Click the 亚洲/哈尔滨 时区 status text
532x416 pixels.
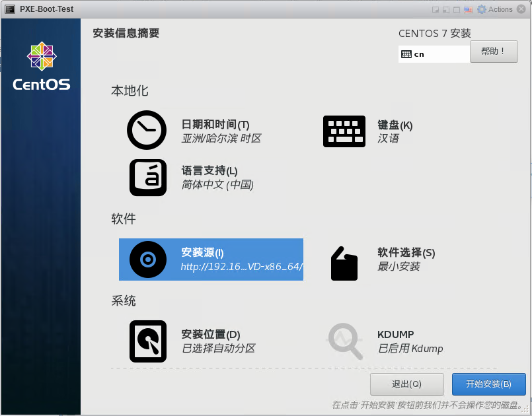tap(221, 138)
